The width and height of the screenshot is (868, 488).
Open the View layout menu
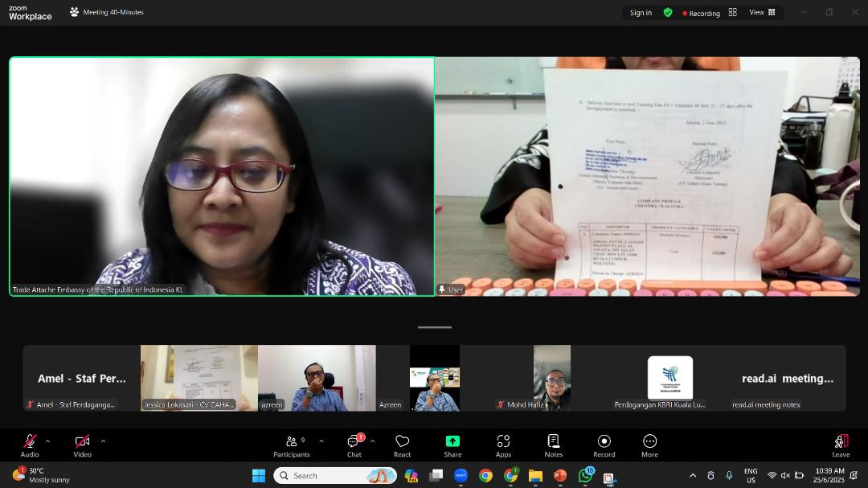click(x=762, y=12)
